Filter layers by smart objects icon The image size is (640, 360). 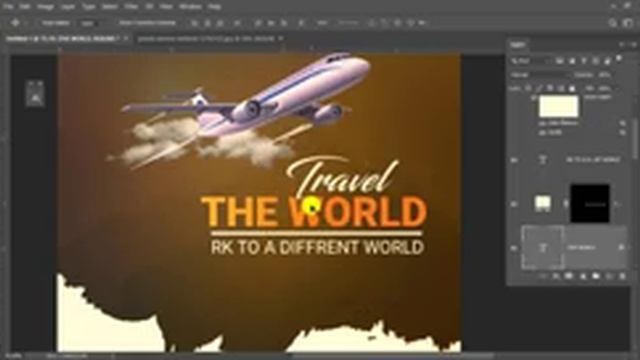coord(607,61)
